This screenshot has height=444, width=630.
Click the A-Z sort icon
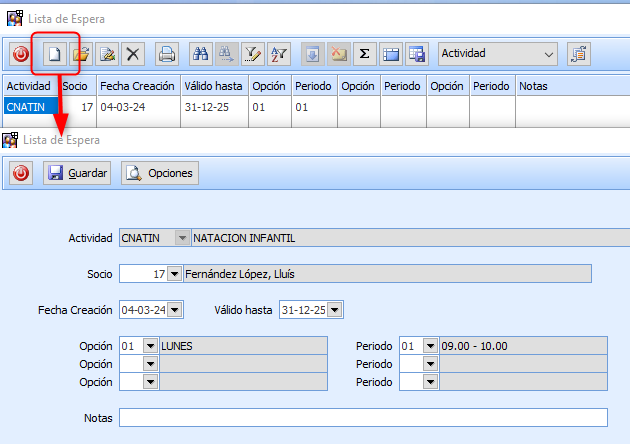click(x=278, y=53)
